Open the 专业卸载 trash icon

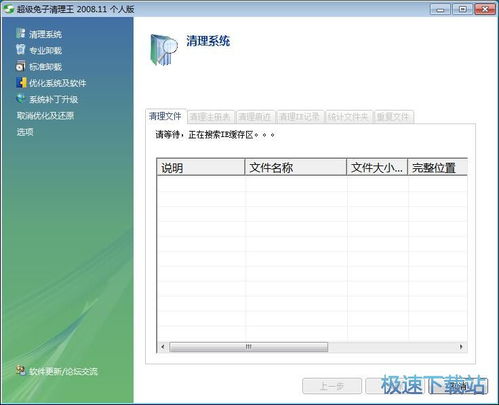[21, 49]
